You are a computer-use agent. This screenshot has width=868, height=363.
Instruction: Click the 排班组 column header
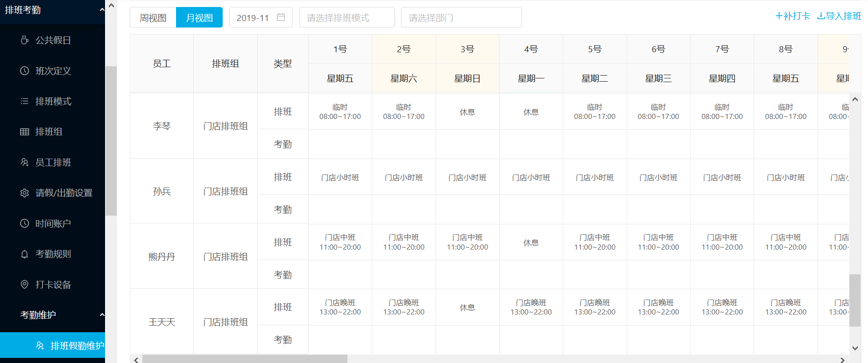click(226, 63)
